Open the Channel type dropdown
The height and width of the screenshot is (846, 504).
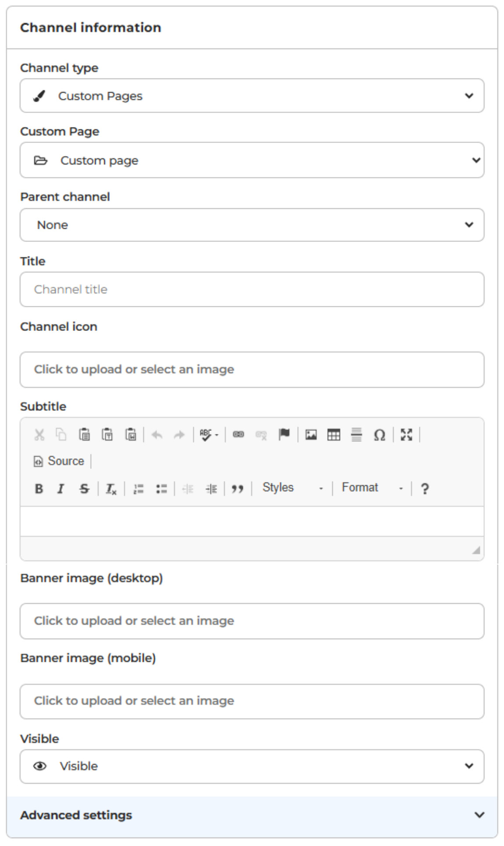click(252, 96)
